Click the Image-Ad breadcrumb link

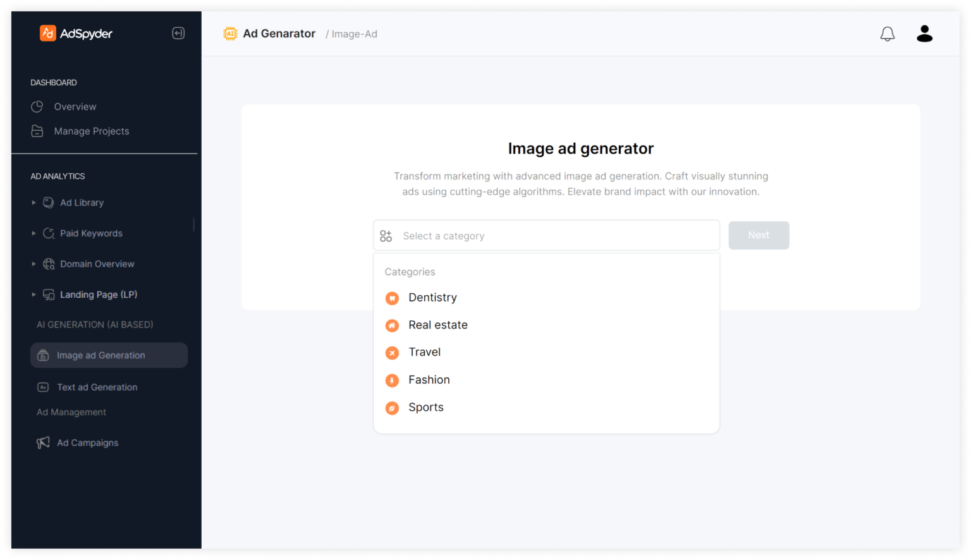click(x=354, y=34)
